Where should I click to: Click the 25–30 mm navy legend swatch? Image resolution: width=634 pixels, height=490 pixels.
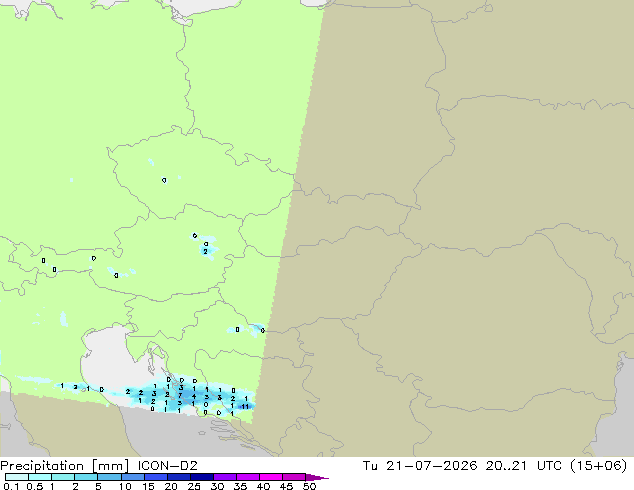tap(202, 477)
